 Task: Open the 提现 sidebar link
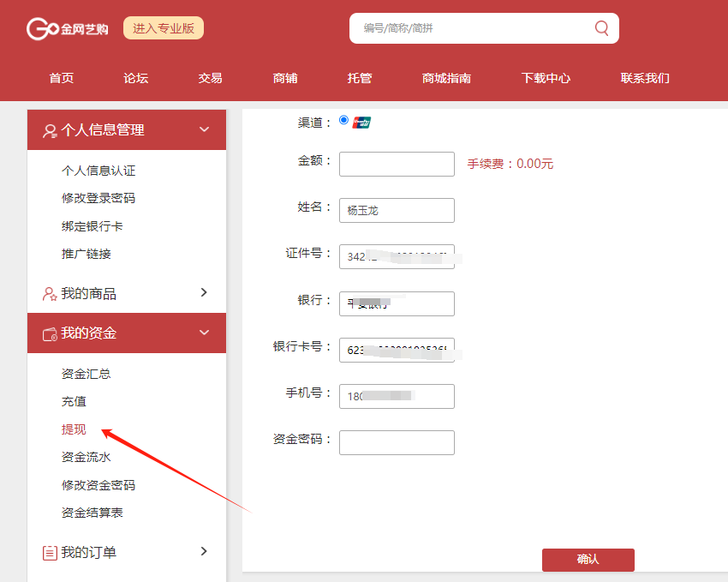click(x=74, y=429)
